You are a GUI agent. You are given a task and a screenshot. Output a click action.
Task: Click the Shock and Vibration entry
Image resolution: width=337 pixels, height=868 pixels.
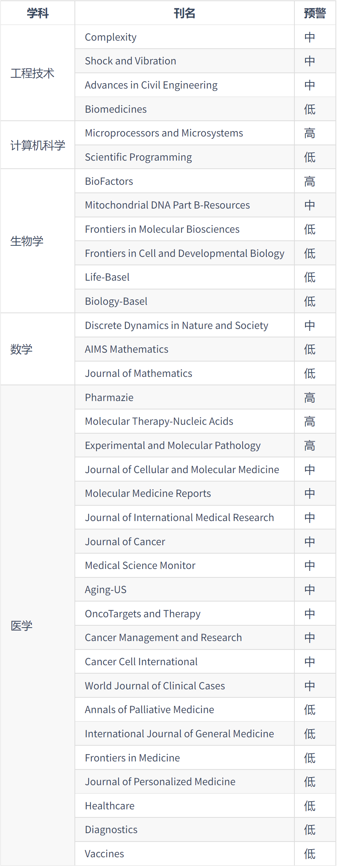pos(131,61)
